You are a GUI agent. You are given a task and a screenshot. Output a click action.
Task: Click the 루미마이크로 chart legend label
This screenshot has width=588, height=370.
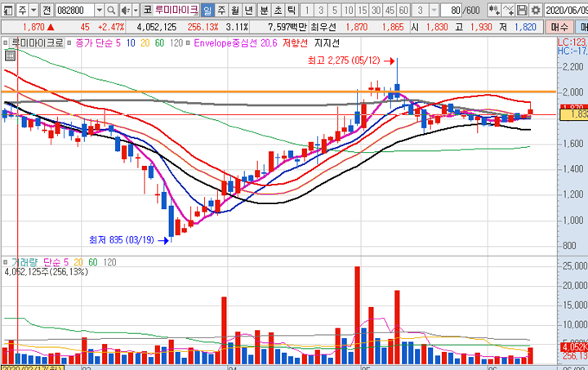(x=37, y=43)
